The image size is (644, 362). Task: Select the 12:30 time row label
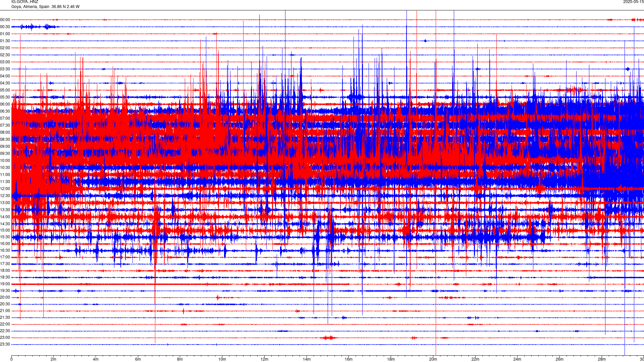point(5,196)
